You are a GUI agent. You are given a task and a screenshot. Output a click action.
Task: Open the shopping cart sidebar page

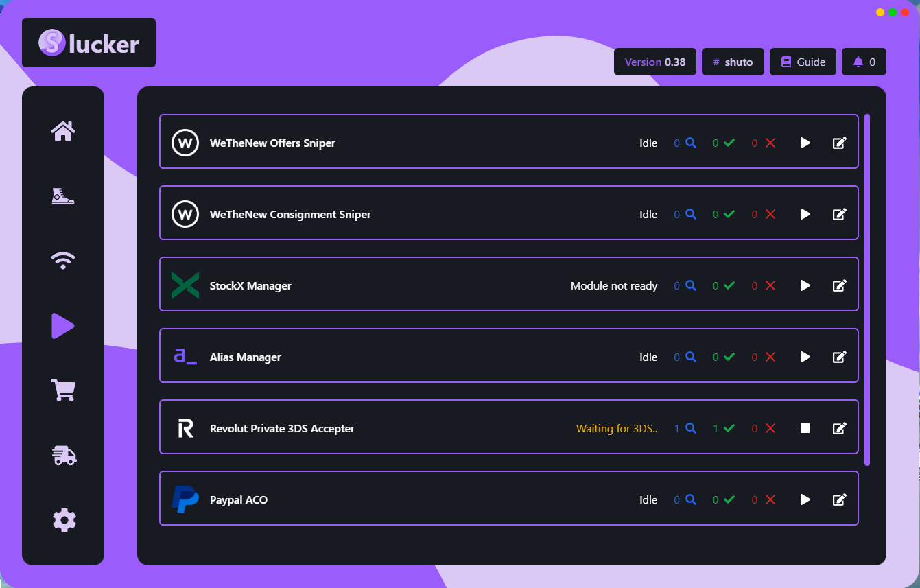pyautogui.click(x=63, y=390)
